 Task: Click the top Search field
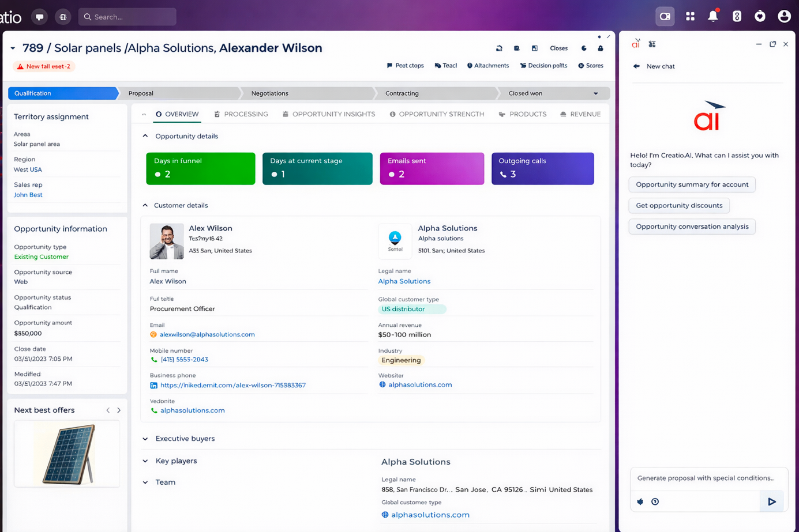(127, 17)
